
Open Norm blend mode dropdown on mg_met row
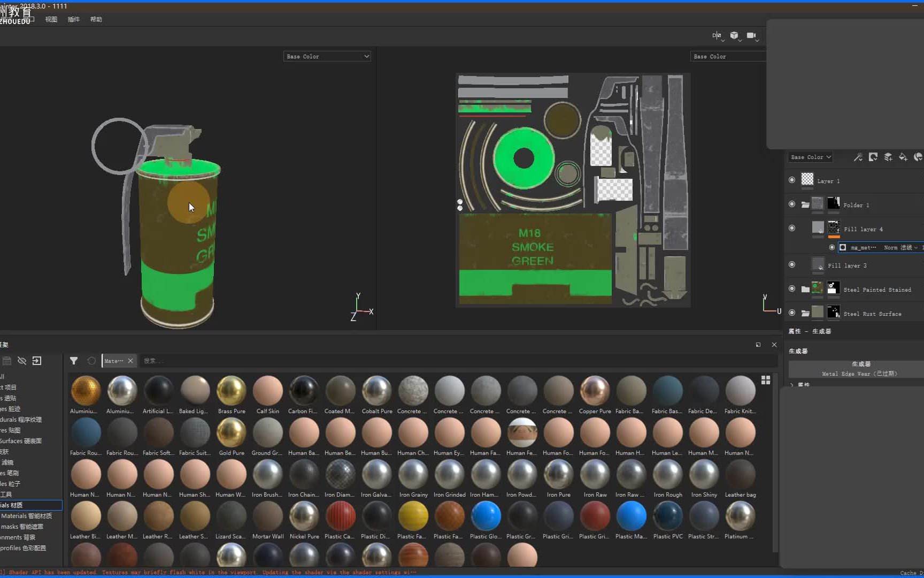(x=900, y=247)
